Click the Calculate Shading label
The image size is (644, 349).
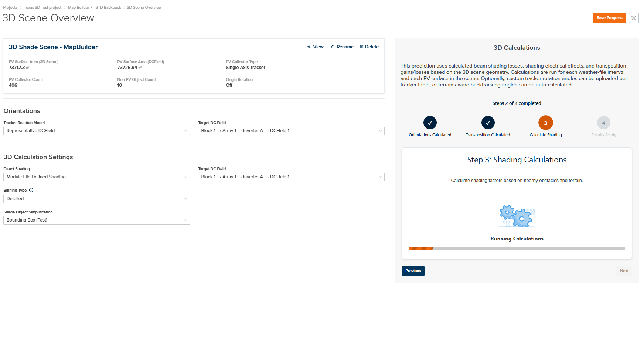pos(546,135)
